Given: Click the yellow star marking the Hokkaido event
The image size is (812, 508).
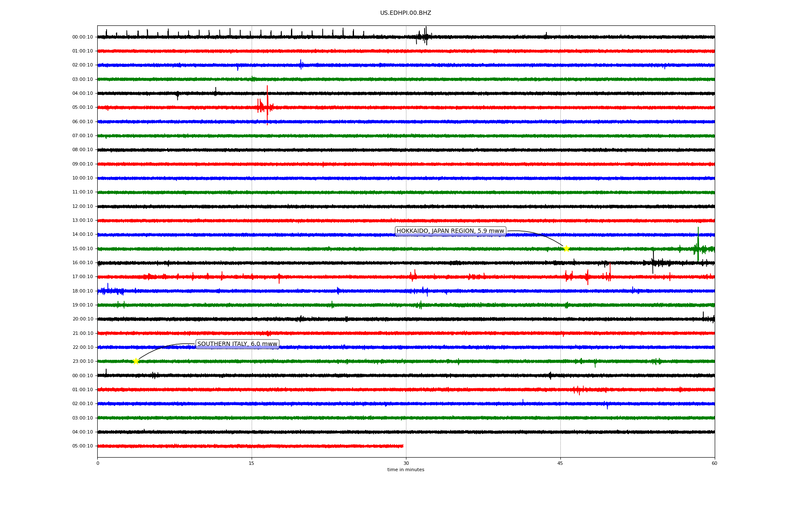Looking at the screenshot, I should (x=566, y=248).
